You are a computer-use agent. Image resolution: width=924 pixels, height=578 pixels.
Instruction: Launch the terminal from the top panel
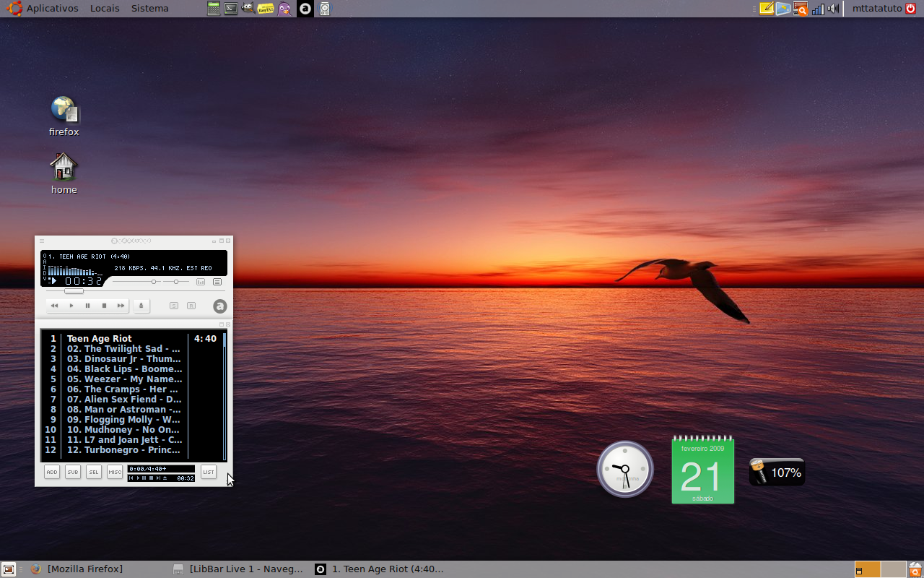[x=230, y=9]
